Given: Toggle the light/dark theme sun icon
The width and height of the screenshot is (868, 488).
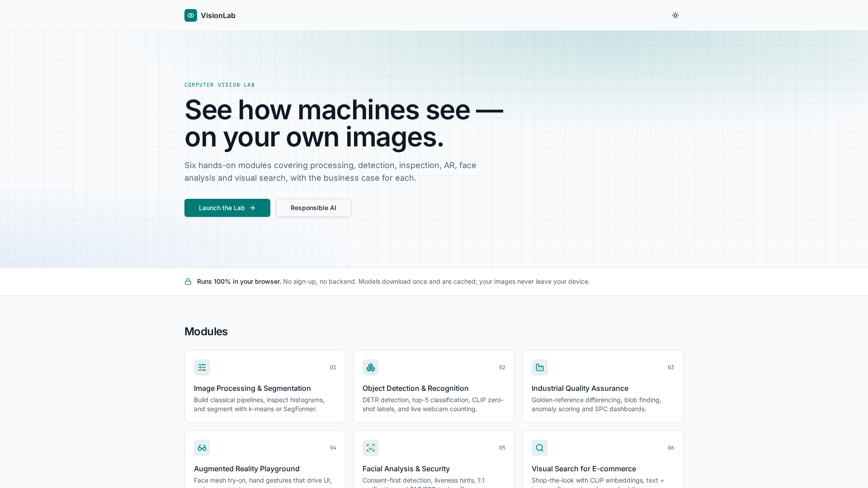Looking at the screenshot, I should click(675, 15).
